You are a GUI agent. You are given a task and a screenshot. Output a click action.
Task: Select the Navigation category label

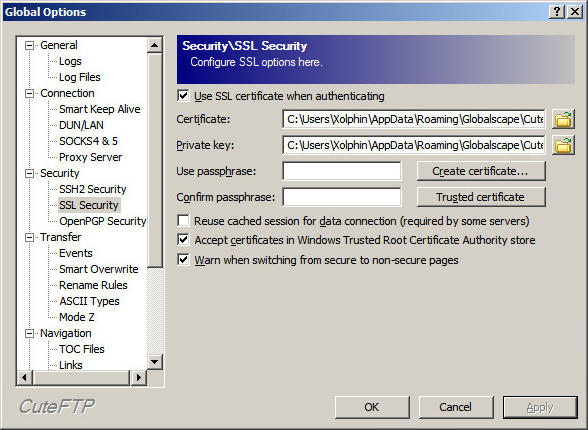[66, 333]
